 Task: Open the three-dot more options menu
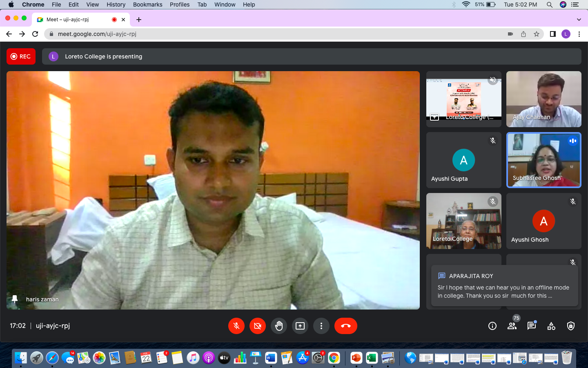(321, 326)
